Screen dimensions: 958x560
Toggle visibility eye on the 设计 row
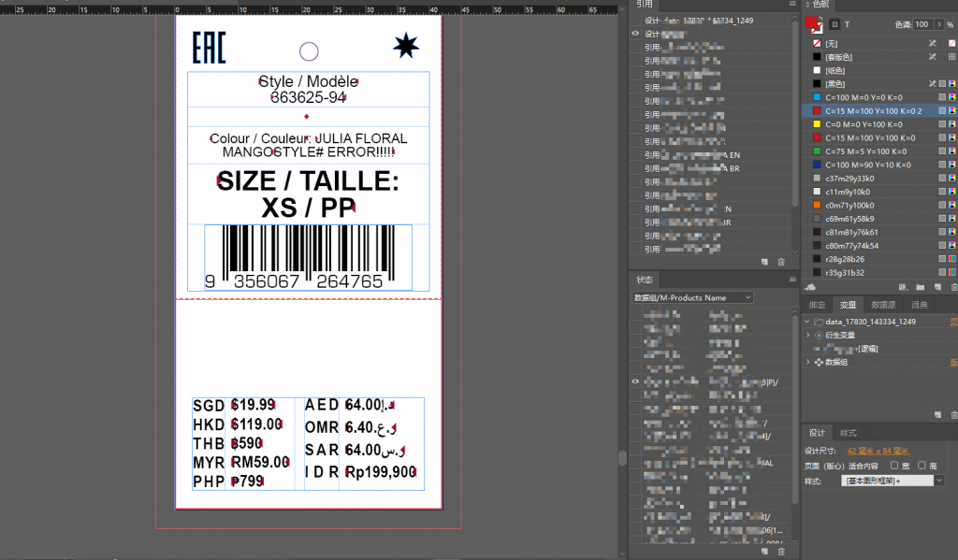coord(635,34)
